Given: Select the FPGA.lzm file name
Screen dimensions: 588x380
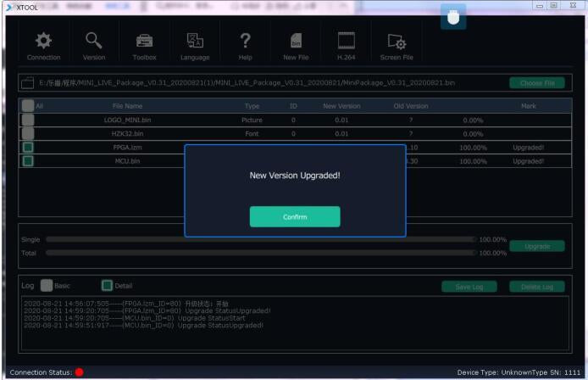Looking at the screenshot, I should point(127,148).
